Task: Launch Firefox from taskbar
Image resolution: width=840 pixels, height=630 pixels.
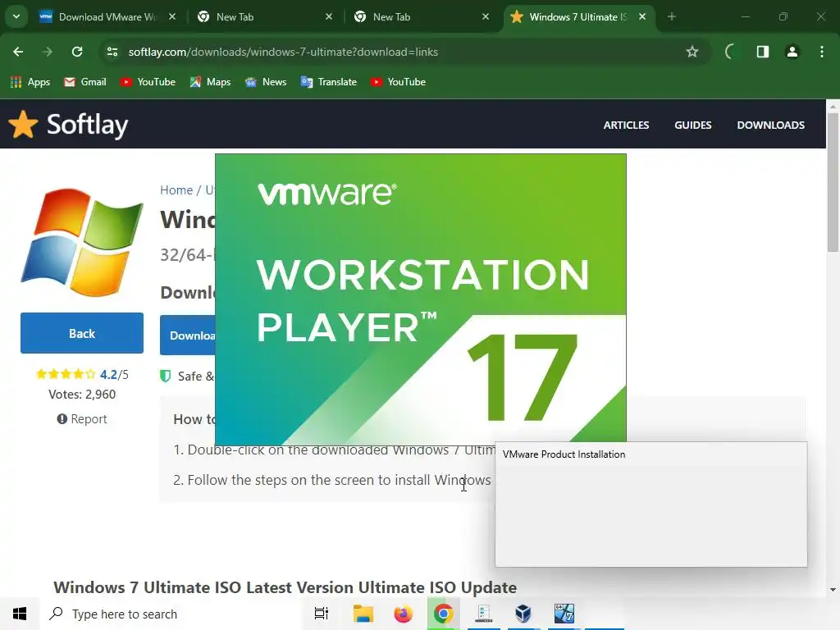Action: (404, 614)
